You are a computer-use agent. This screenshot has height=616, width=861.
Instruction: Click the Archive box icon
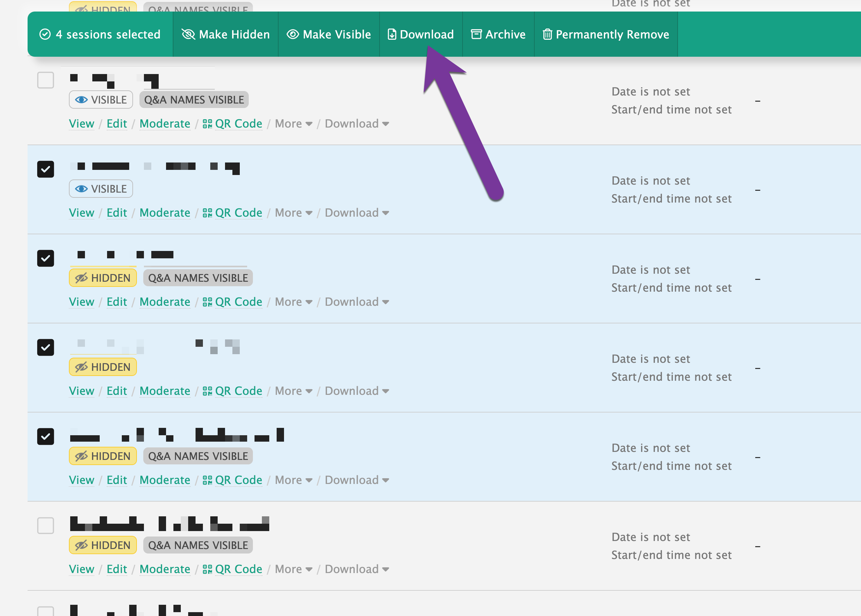coord(476,35)
